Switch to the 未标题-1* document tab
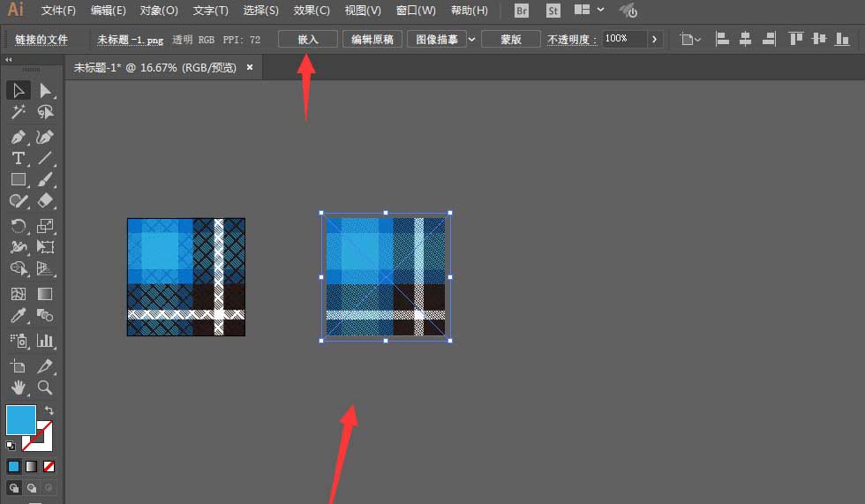This screenshot has width=865, height=504. coord(155,68)
